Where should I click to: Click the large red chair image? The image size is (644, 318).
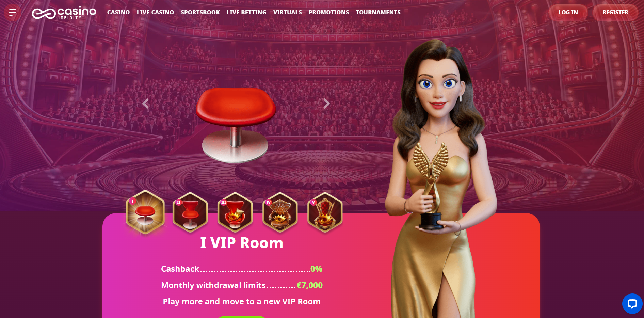pyautogui.click(x=236, y=125)
